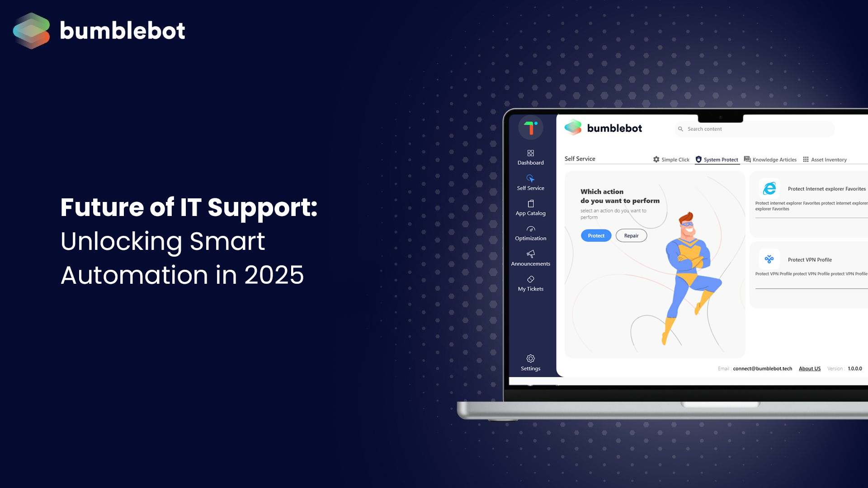Click Protect VPN Profile option
This screenshot has width=868, height=488.
coord(810,259)
